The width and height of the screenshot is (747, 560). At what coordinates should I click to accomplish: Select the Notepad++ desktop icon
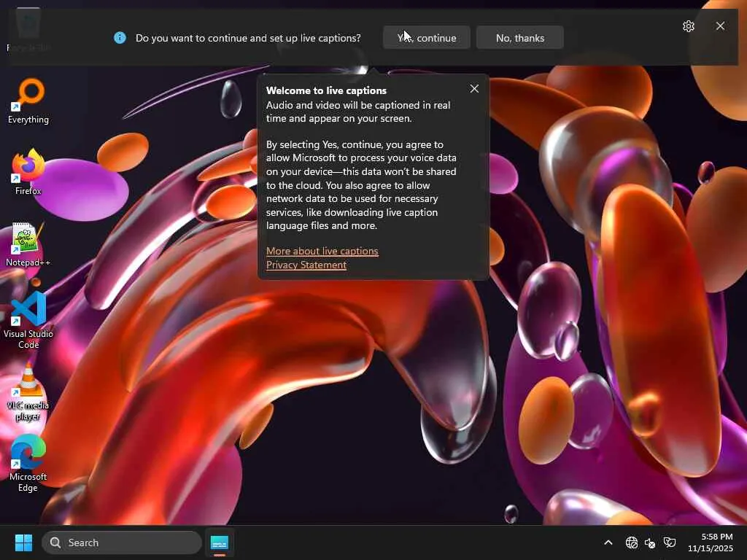pyautogui.click(x=28, y=244)
